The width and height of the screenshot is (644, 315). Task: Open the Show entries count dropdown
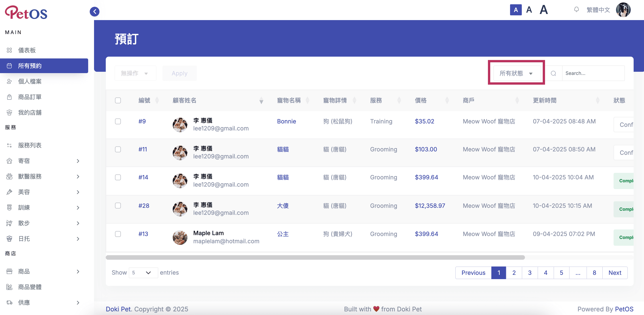[x=143, y=273]
